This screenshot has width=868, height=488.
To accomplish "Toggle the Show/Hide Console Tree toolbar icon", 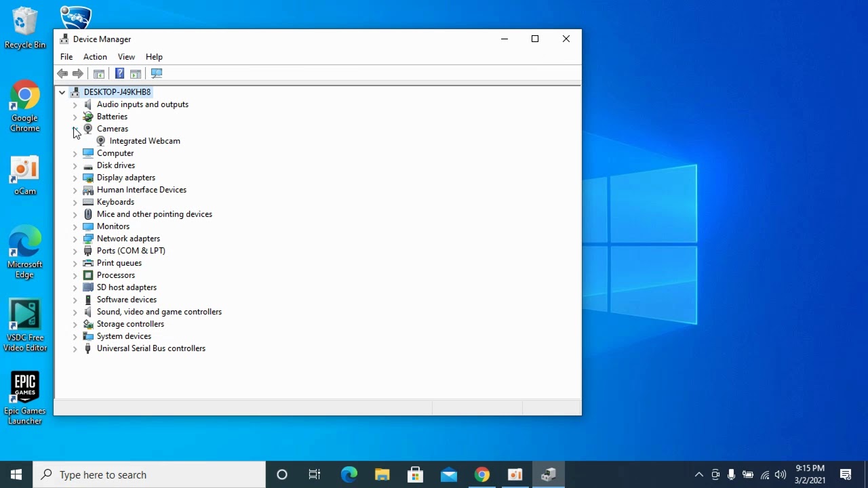I will tap(99, 73).
